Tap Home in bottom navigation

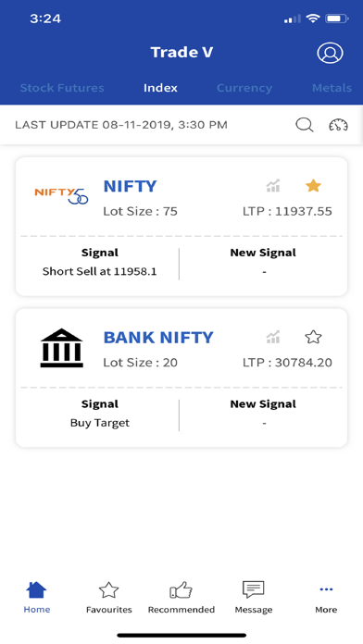pyautogui.click(x=37, y=598)
